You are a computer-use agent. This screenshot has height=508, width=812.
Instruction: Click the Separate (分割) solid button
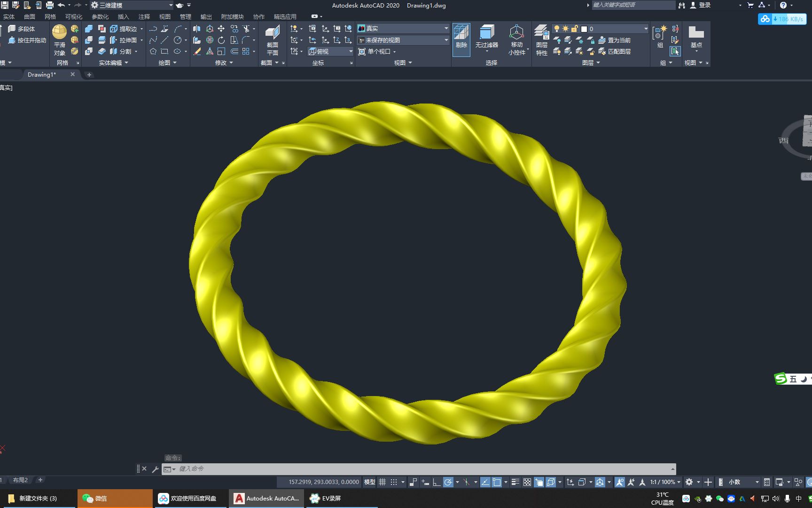pyautogui.click(x=121, y=51)
